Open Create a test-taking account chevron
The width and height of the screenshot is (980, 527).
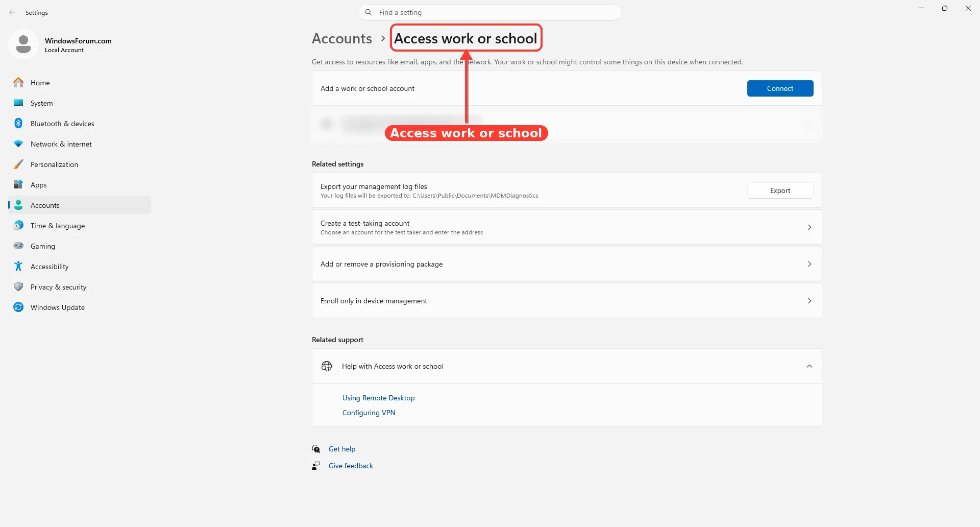click(x=810, y=227)
